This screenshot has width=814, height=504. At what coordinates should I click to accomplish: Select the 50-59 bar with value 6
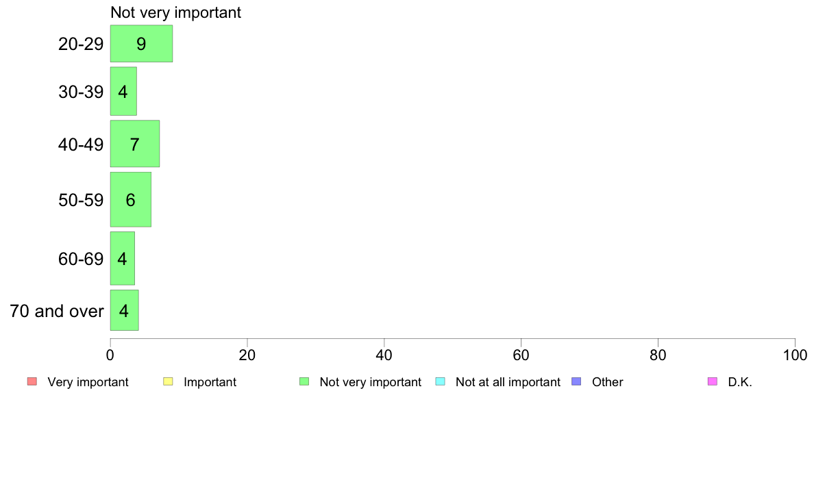click(131, 200)
